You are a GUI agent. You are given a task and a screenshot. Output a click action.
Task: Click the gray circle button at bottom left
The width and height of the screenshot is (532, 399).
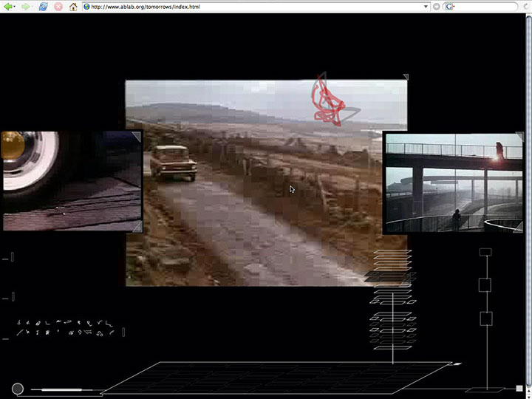pyautogui.click(x=17, y=389)
